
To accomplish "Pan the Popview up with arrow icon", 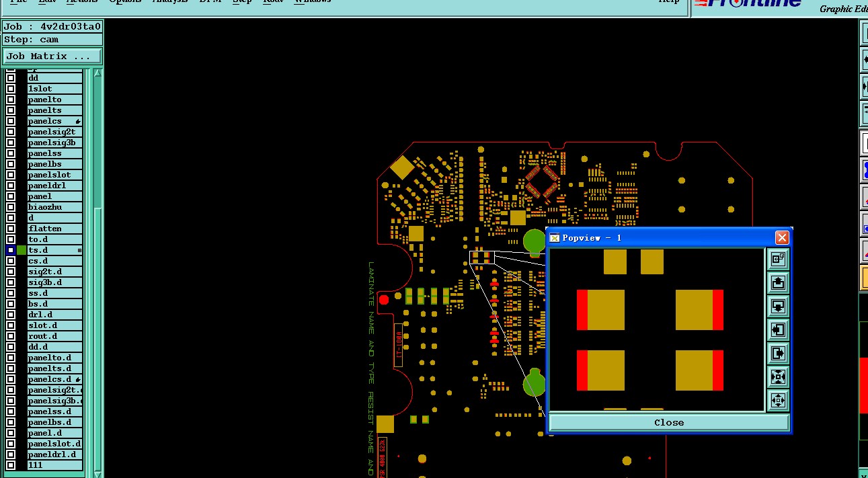I will pyautogui.click(x=778, y=282).
